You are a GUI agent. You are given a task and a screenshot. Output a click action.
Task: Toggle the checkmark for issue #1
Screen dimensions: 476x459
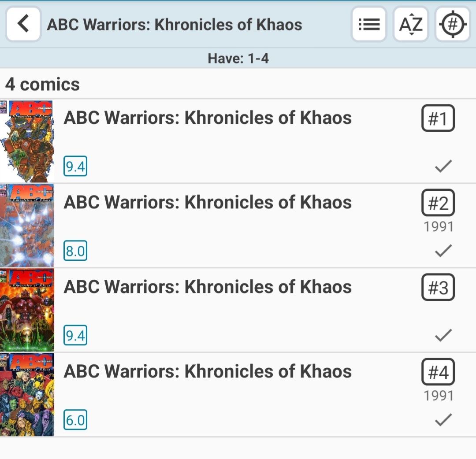443,166
